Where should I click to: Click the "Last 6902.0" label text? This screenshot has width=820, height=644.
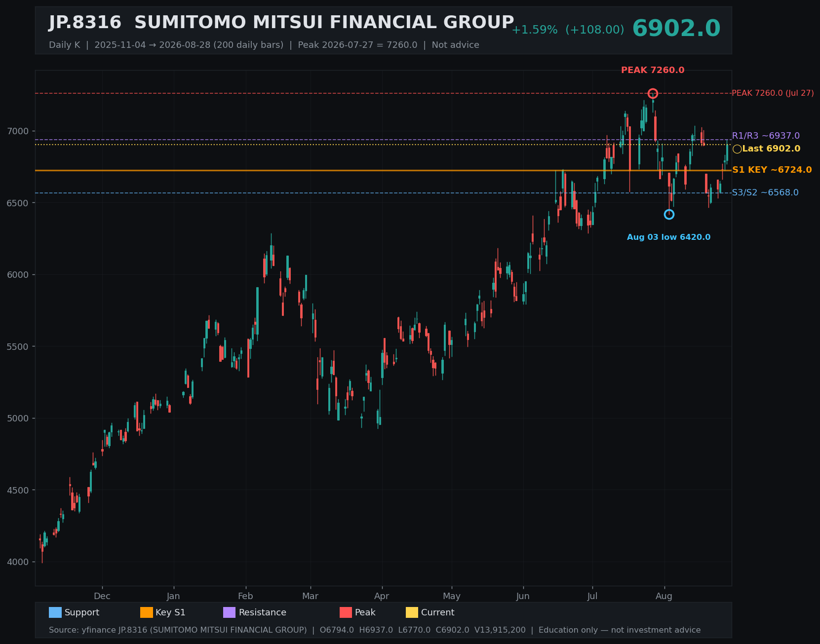771,149
